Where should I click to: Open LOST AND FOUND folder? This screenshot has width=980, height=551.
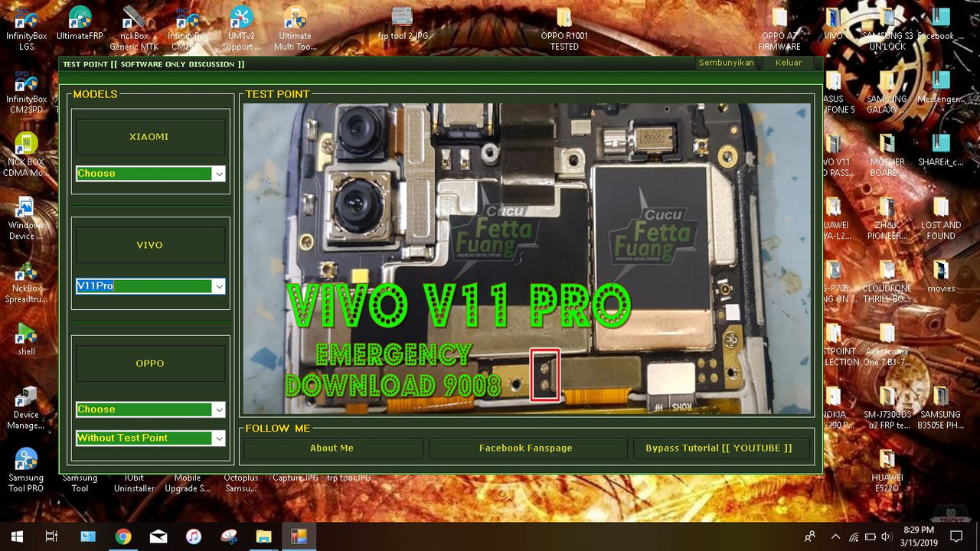(x=941, y=217)
